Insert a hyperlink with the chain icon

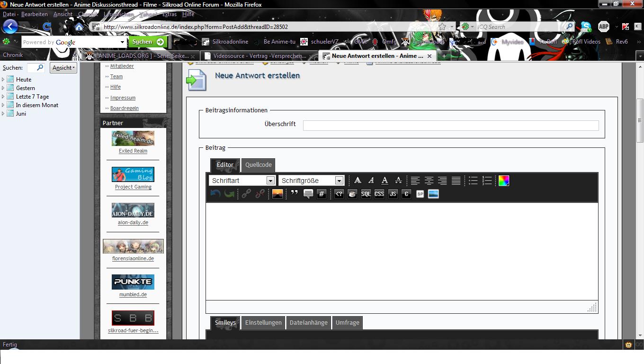click(x=246, y=194)
